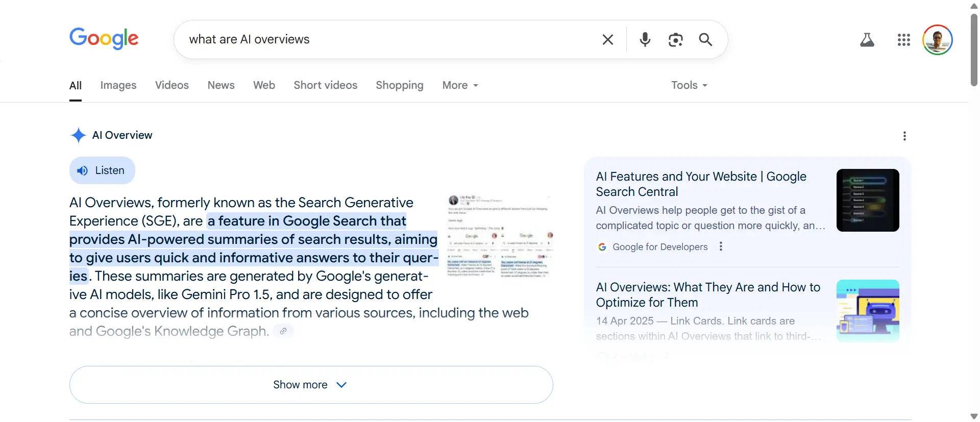Click the '14 Apr 2025 — Link Cards' snippet

pos(708,329)
